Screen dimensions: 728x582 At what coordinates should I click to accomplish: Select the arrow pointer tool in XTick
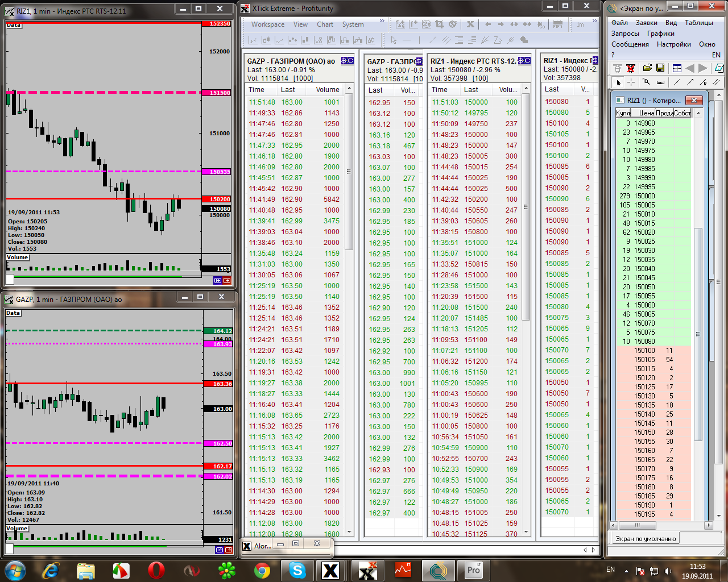[394, 40]
